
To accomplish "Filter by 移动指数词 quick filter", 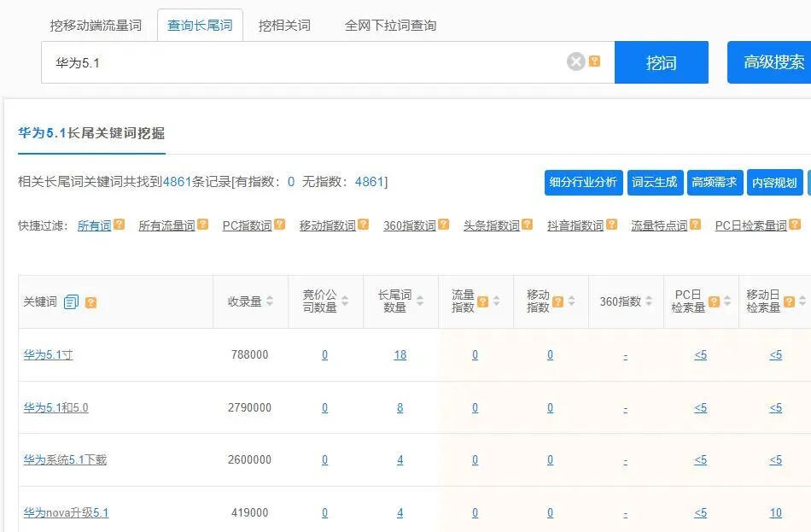I will coord(328,225).
